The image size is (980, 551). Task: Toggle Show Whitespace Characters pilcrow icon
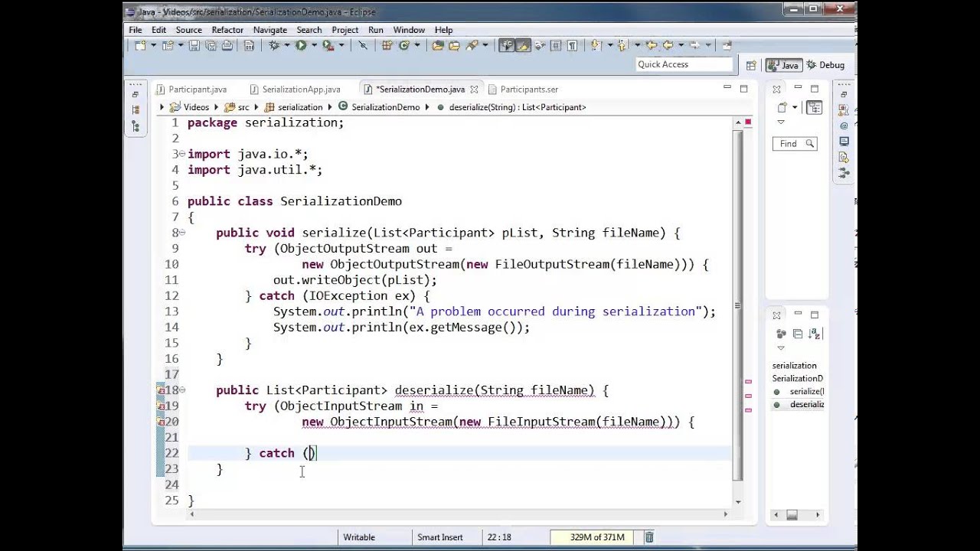573,46
